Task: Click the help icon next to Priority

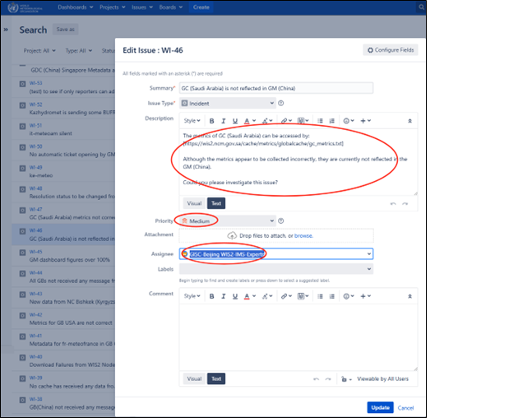Action: 281,221
